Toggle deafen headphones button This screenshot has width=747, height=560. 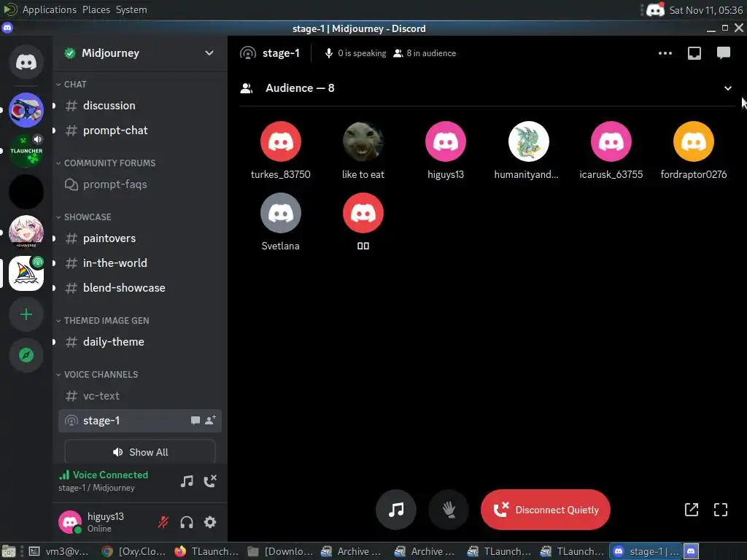click(187, 522)
